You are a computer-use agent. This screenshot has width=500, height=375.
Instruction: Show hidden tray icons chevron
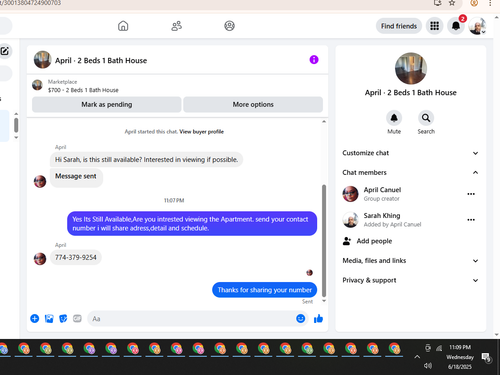coord(417,357)
